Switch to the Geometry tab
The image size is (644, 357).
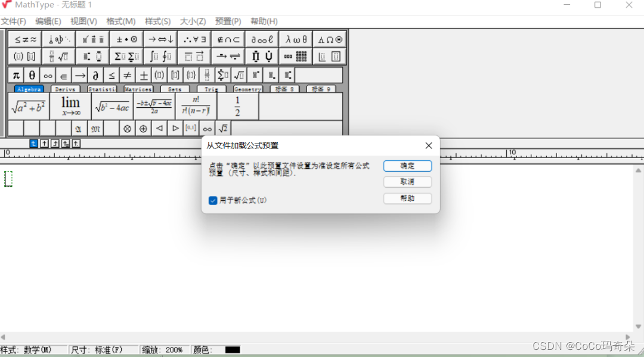[247, 89]
